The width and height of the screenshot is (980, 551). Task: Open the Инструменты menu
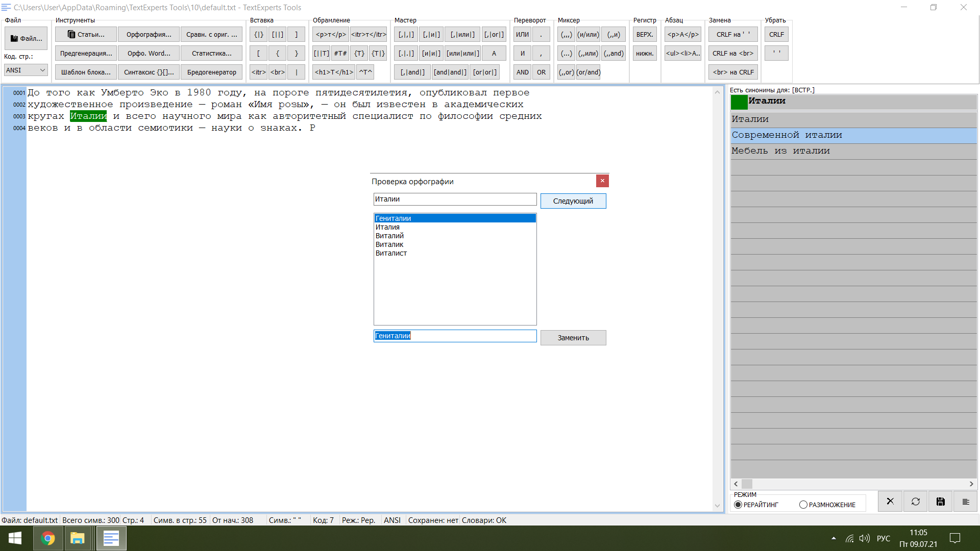(x=76, y=20)
